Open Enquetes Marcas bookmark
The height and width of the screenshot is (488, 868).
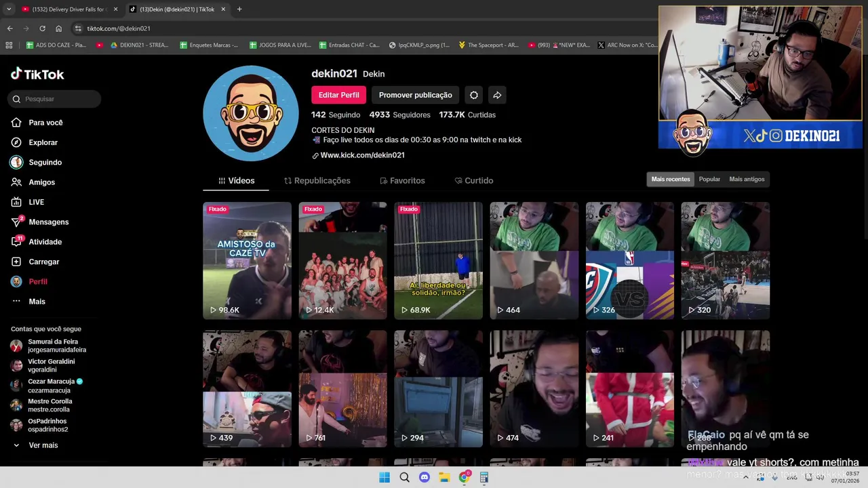pos(209,45)
